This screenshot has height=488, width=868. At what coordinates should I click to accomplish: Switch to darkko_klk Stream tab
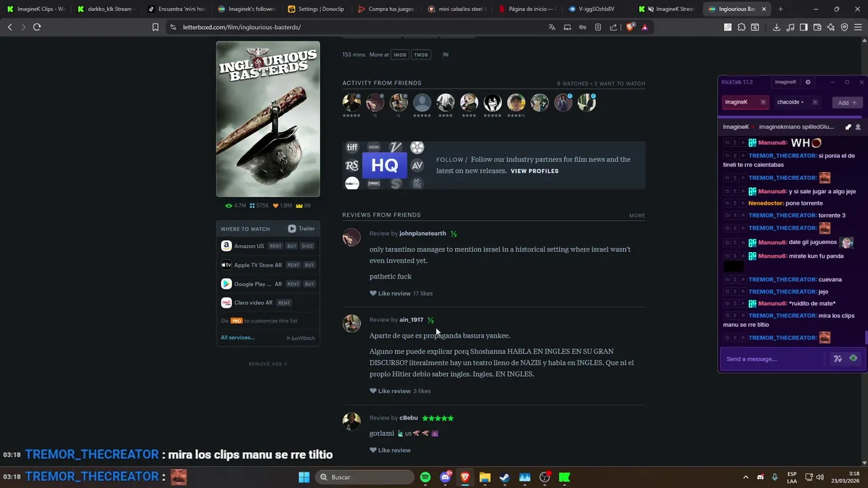pyautogui.click(x=105, y=9)
